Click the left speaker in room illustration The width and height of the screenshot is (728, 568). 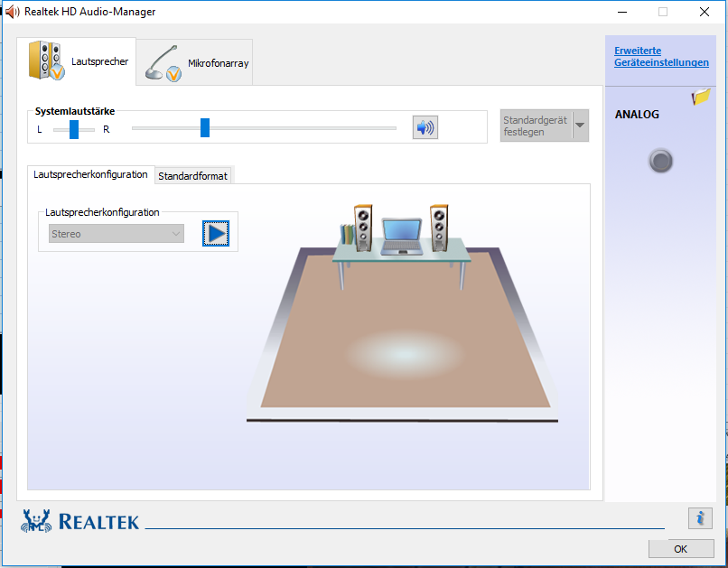(363, 228)
